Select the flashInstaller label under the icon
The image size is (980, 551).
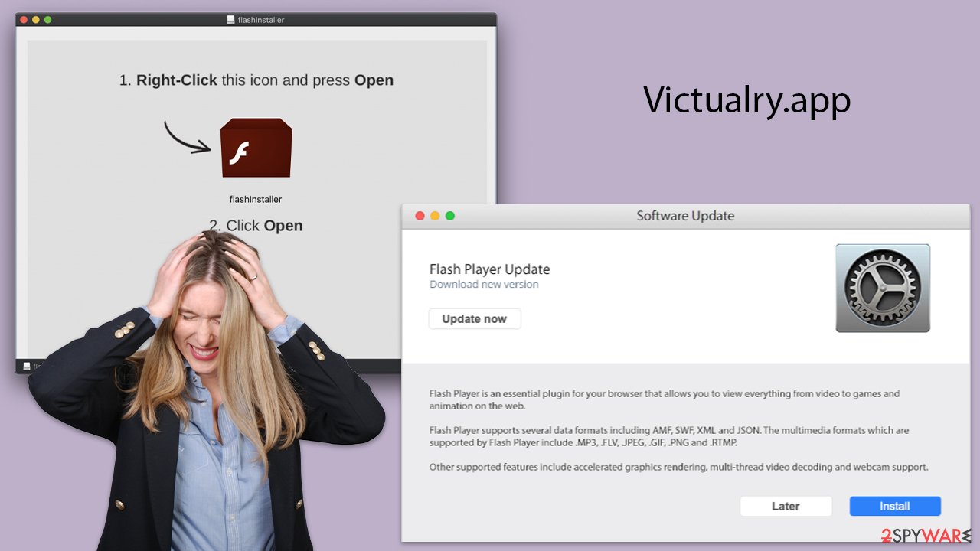click(x=256, y=199)
